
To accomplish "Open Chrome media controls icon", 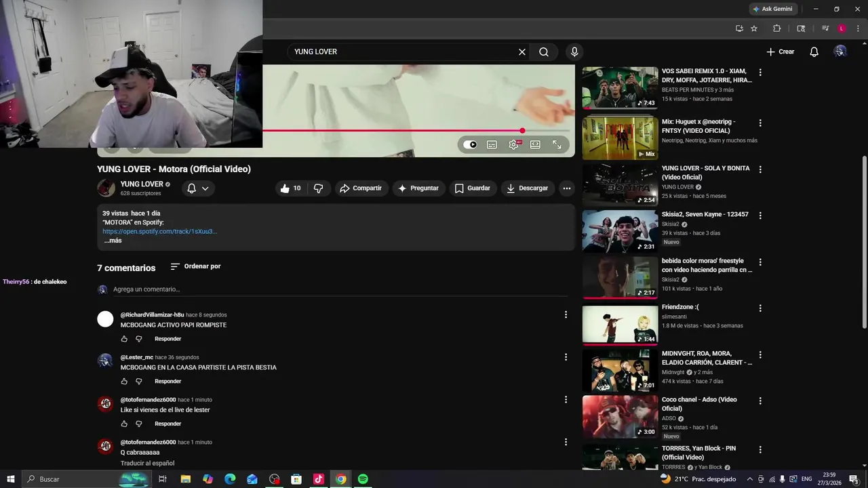I will point(825,28).
